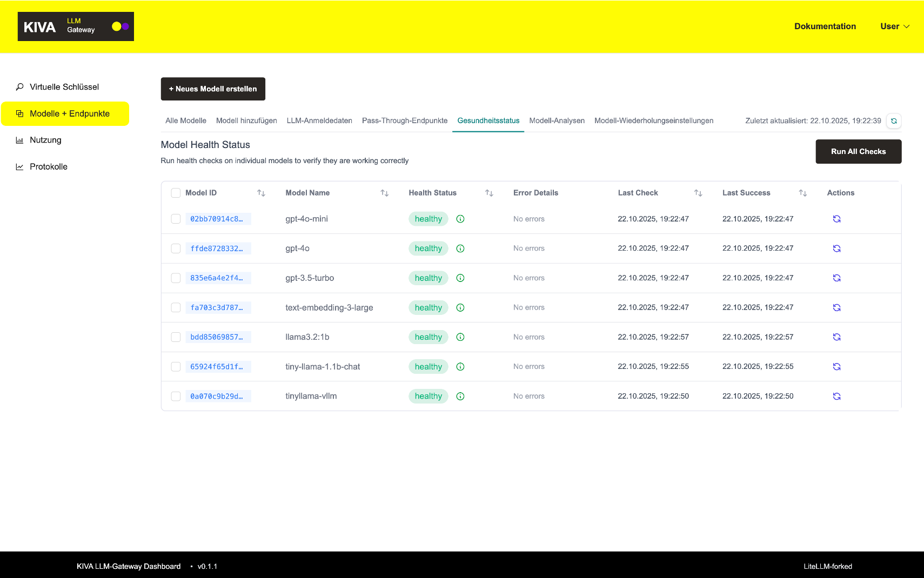Open model ID 0a070c9b29d link
The image size is (924, 578).
[218, 396]
